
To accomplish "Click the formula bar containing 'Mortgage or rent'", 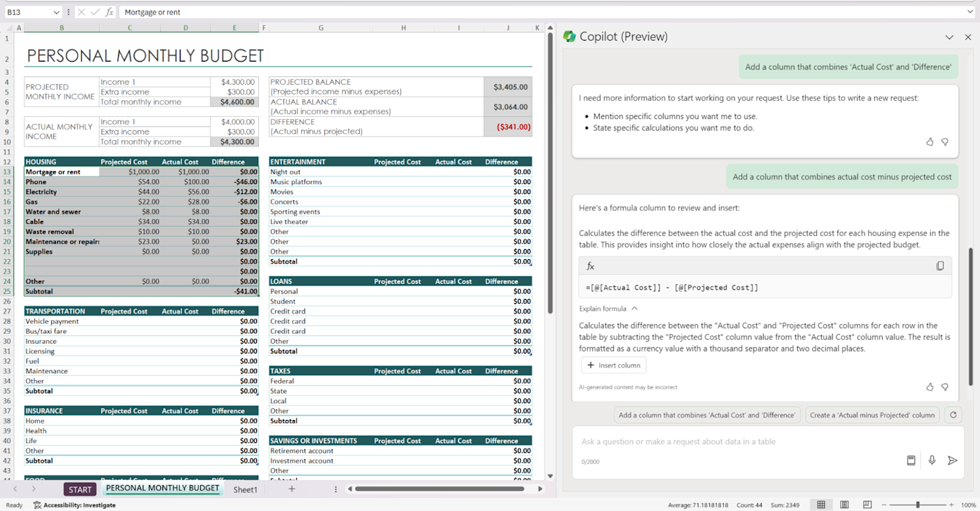I will (546, 12).
